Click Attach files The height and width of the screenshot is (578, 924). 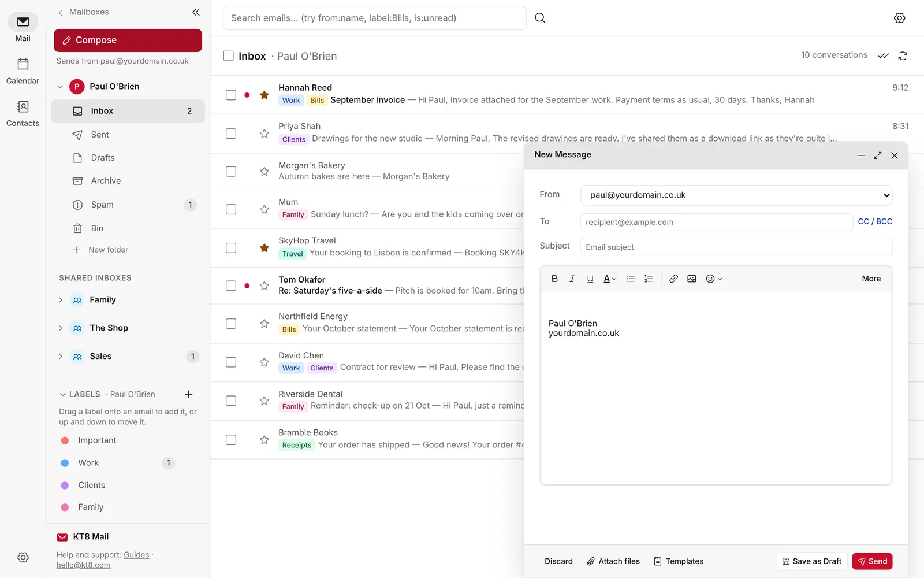click(613, 561)
